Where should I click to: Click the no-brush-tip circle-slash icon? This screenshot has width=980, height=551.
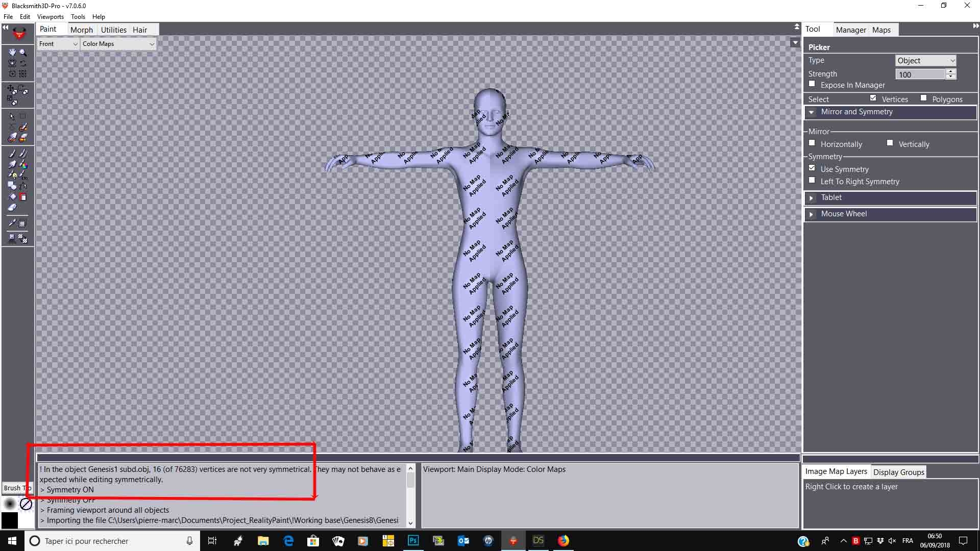pyautogui.click(x=26, y=504)
